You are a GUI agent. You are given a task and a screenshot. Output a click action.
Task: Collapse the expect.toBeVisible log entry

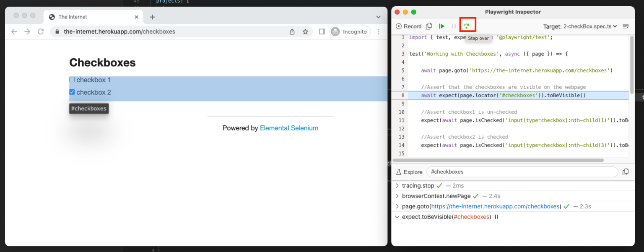tap(397, 217)
